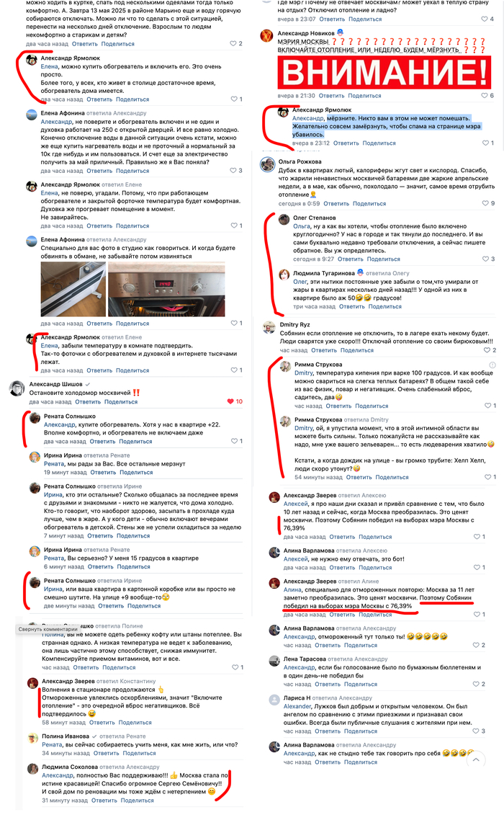Viewport: 504px width, 820px height.
Task: Toggle like on Олег Степанов's reply
Action: [x=488, y=259]
